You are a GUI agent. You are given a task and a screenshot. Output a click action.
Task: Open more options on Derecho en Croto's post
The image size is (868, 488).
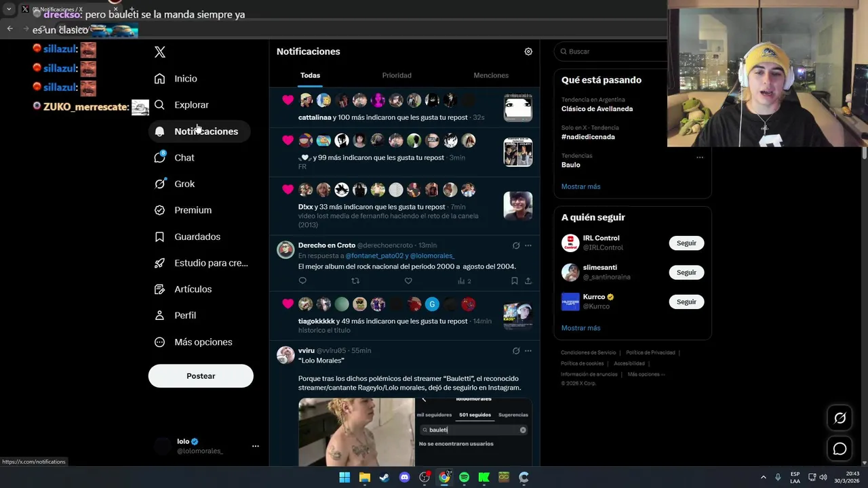pyautogui.click(x=528, y=245)
